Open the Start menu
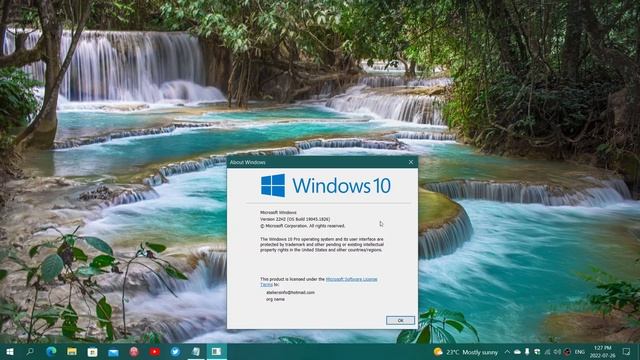This screenshot has width=640, height=360. (x=10, y=351)
